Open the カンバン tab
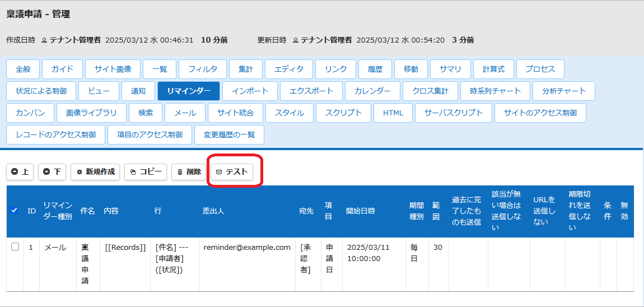644x307 pixels. coord(30,113)
